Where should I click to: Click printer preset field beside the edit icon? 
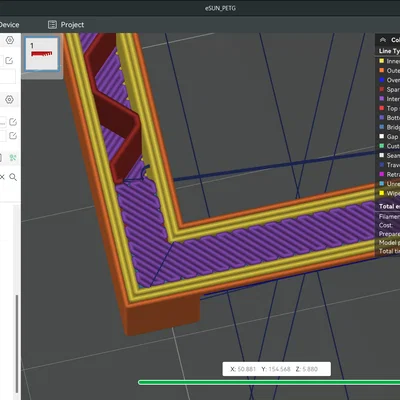pos(2,60)
